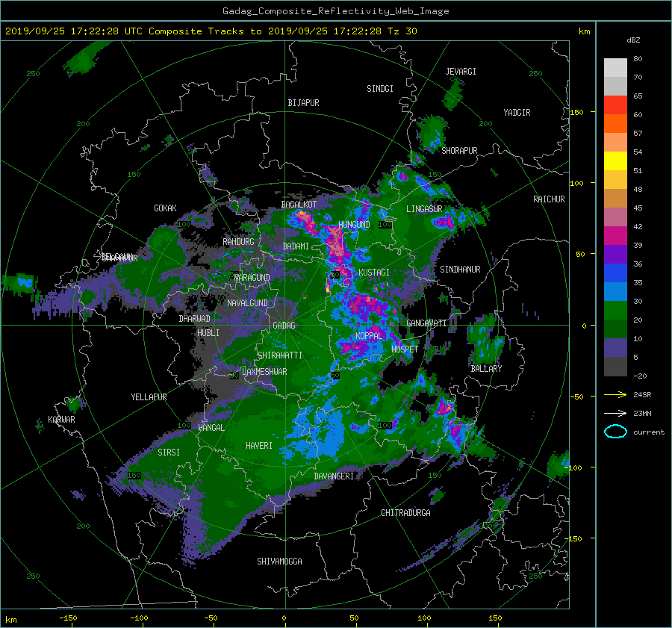Click the JEVARGI town label
Screen dimensions: 672x628
pos(461,72)
